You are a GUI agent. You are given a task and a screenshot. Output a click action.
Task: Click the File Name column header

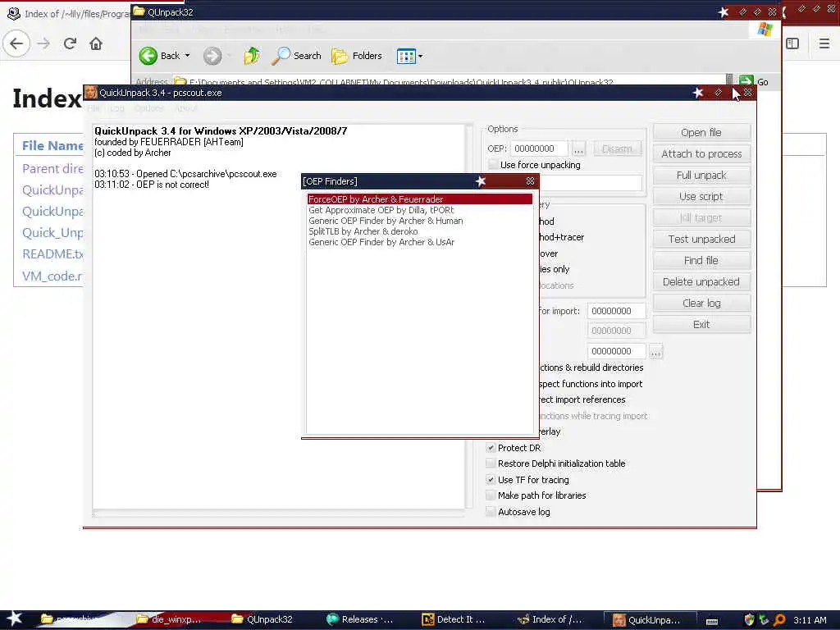(52, 145)
